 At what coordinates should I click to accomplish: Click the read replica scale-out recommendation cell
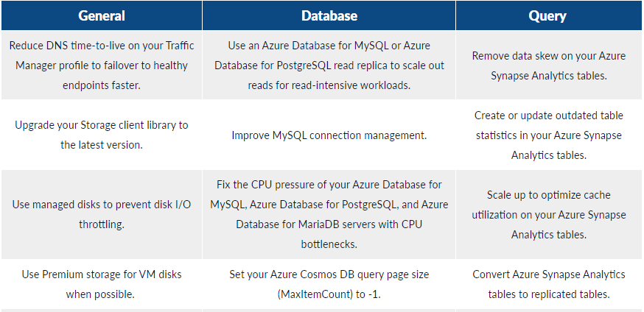pyautogui.click(x=329, y=65)
